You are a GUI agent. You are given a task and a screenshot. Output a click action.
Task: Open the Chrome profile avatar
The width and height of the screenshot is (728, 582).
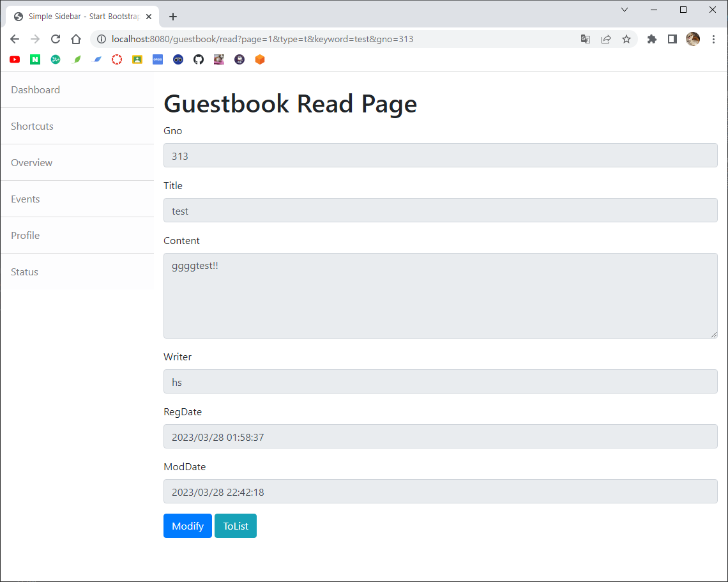tap(693, 39)
